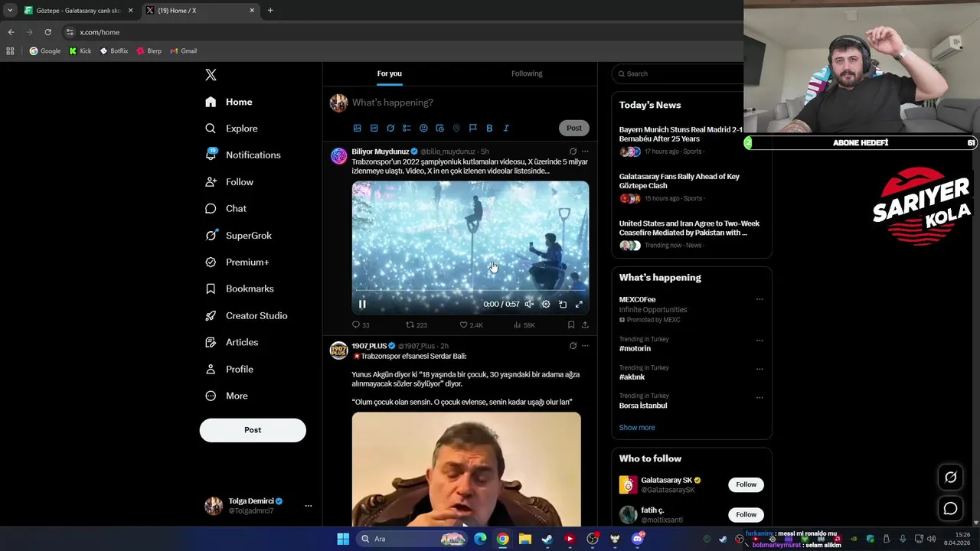Open the #motorin trending topic
Viewport: 980px width, 551px height.
tap(635, 348)
